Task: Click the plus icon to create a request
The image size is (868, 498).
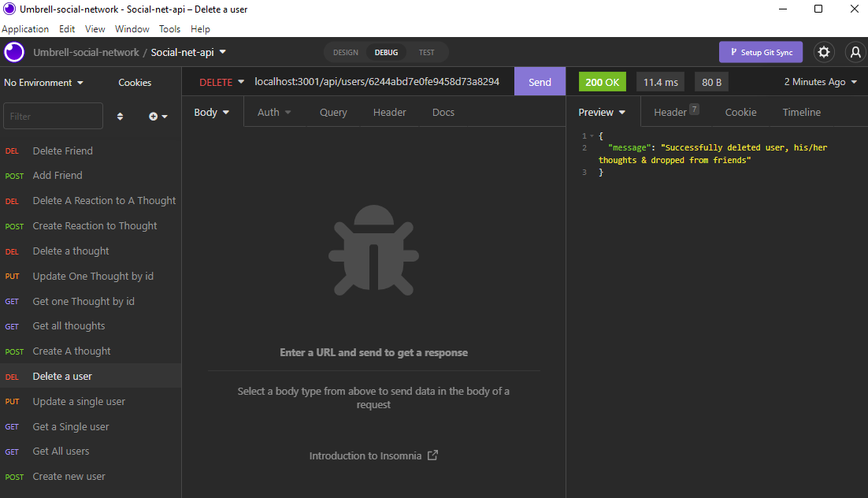Action: 153,115
